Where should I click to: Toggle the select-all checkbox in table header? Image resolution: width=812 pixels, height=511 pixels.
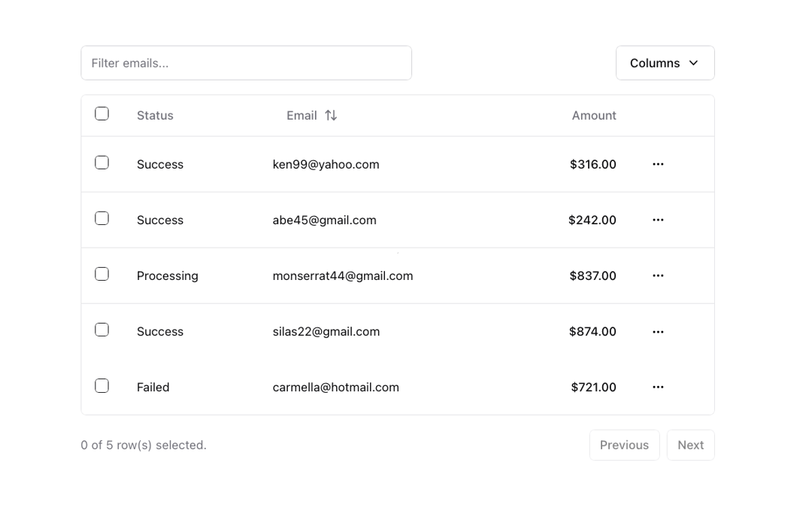pyautogui.click(x=102, y=114)
